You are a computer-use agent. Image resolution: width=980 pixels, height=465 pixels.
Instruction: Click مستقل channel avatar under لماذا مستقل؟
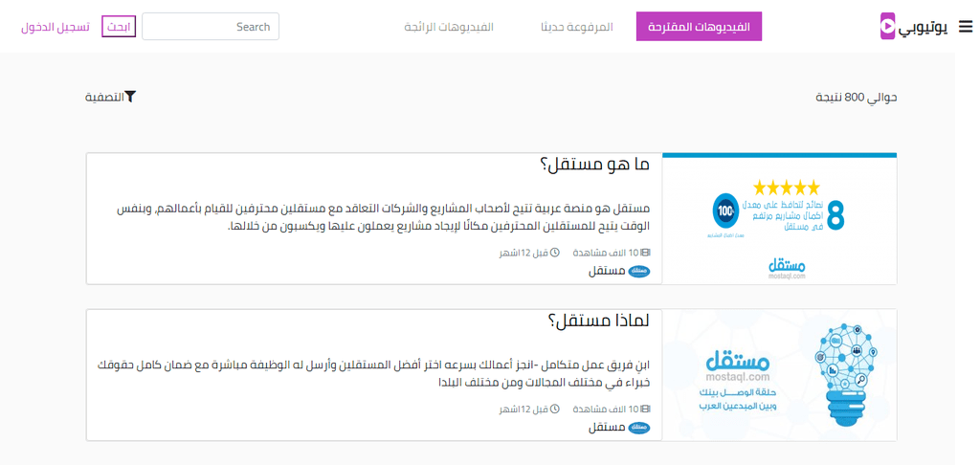click(638, 428)
